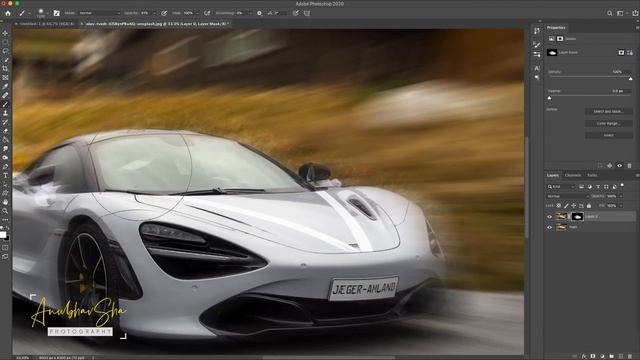The width and height of the screenshot is (640, 360).
Task: Select the Brush tool in toolbar
Action: tap(5, 104)
